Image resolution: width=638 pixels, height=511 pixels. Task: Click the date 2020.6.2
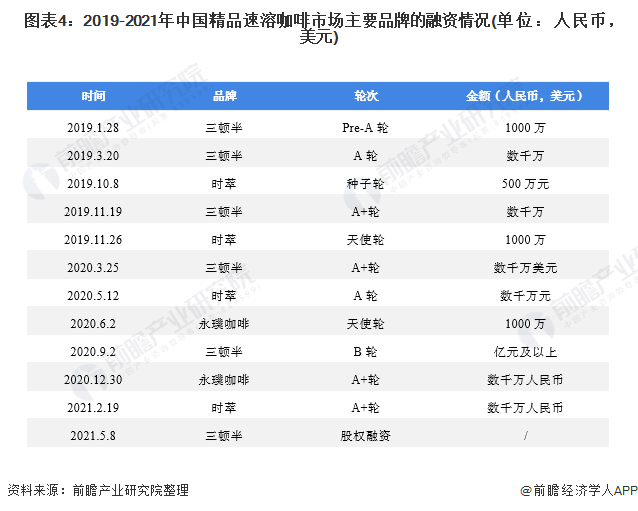[93, 324]
